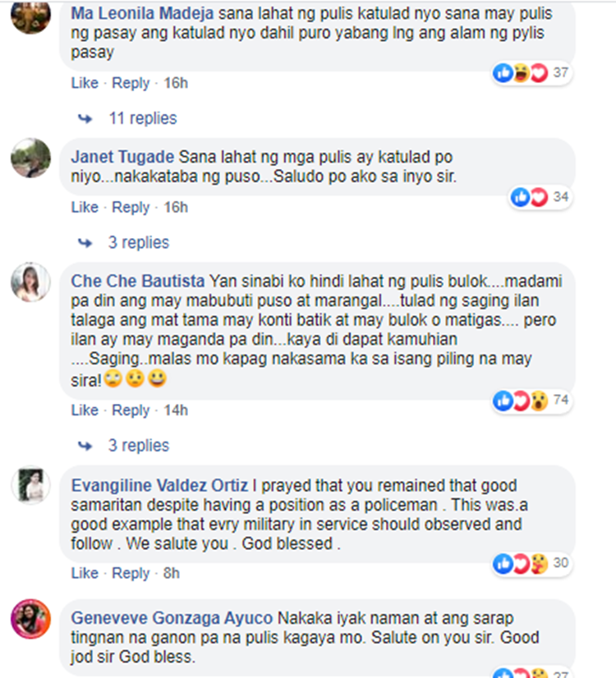Open Janet Tugade's profile avatar
This screenshot has width=616, height=678.
30,158
